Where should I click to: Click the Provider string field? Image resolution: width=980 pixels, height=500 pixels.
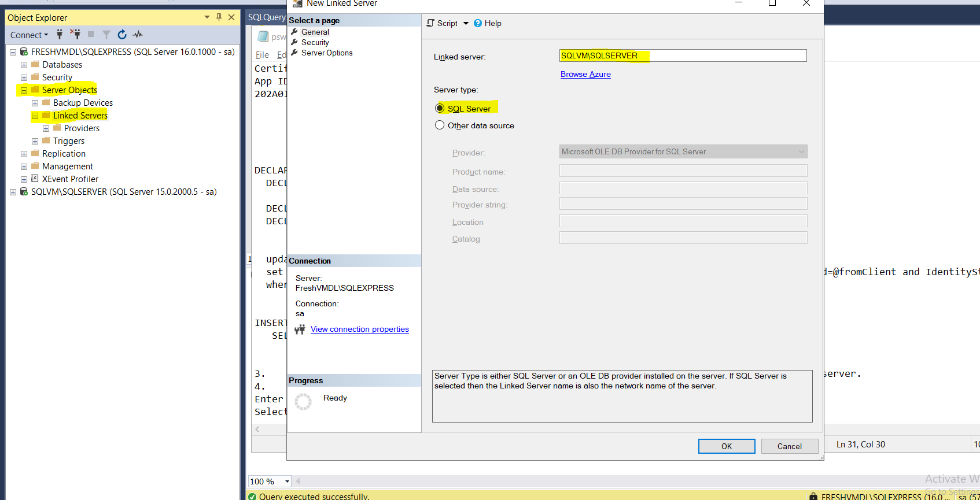[683, 203]
